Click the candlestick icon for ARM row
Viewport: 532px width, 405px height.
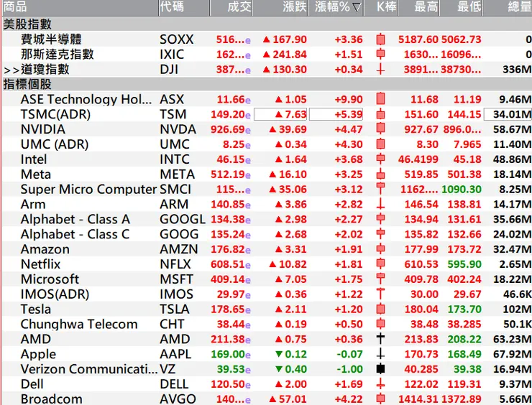pyautogui.click(x=381, y=204)
